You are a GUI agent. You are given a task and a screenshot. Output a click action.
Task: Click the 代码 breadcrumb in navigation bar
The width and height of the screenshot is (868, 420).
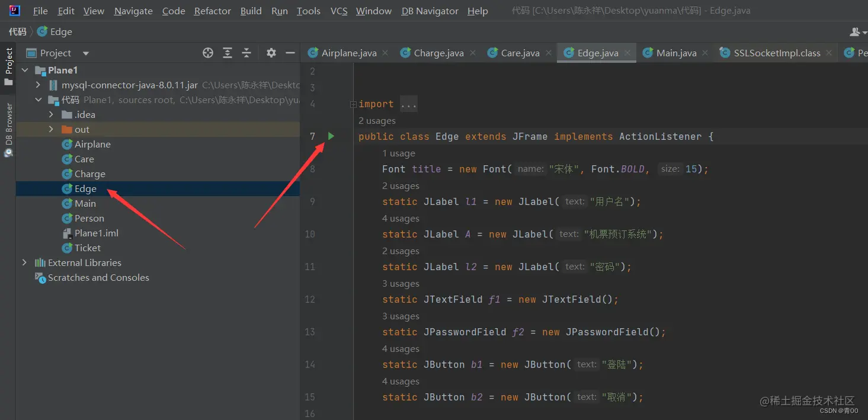pos(18,31)
